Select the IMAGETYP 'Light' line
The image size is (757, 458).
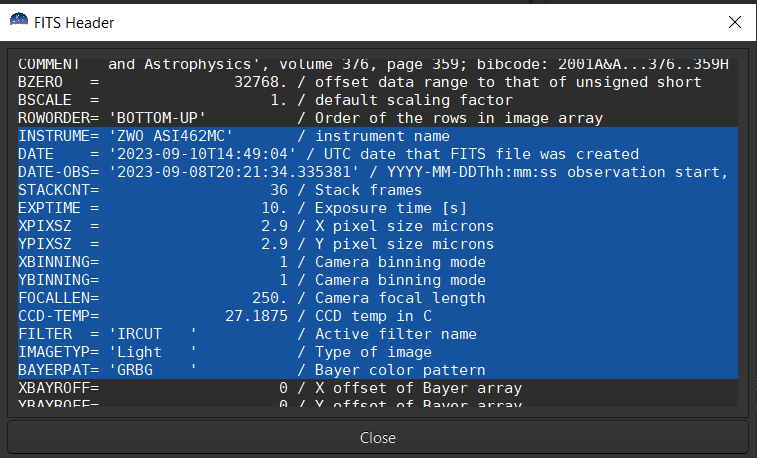click(x=378, y=352)
